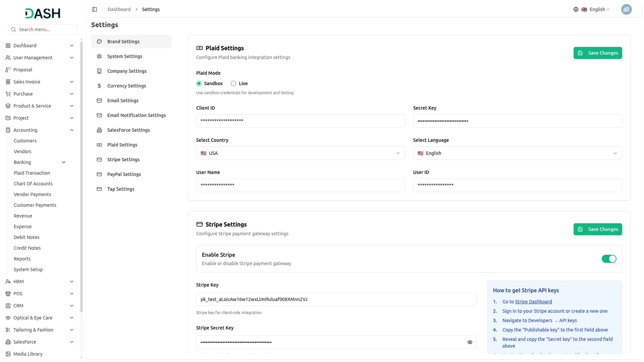
Task: Click the Currency Settings dollar icon
Action: coord(99,86)
